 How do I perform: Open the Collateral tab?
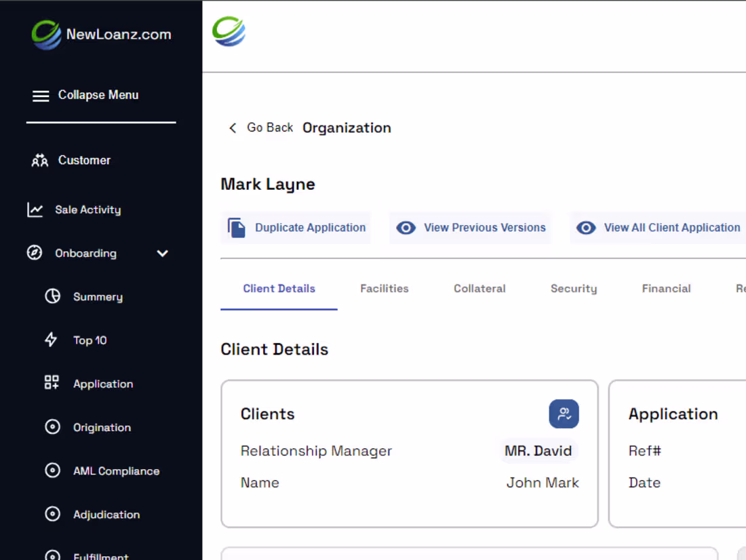pyautogui.click(x=479, y=289)
